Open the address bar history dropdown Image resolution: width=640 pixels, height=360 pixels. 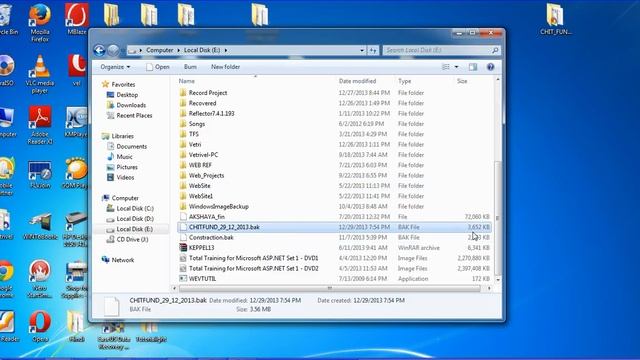(362, 50)
